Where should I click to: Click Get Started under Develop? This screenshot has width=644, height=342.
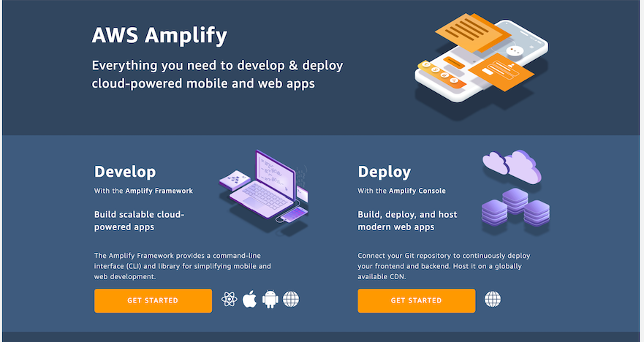click(x=154, y=300)
